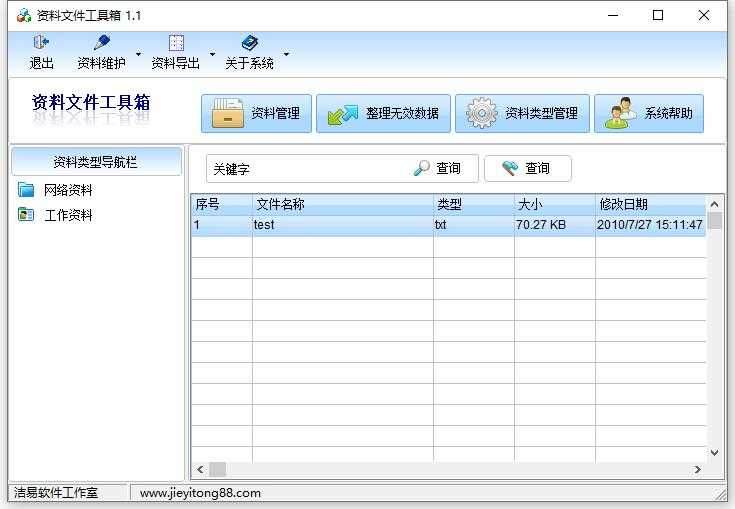Image resolution: width=735 pixels, height=509 pixels.
Task: Expand the 资料维护 dropdown arrow
Action: (138, 54)
